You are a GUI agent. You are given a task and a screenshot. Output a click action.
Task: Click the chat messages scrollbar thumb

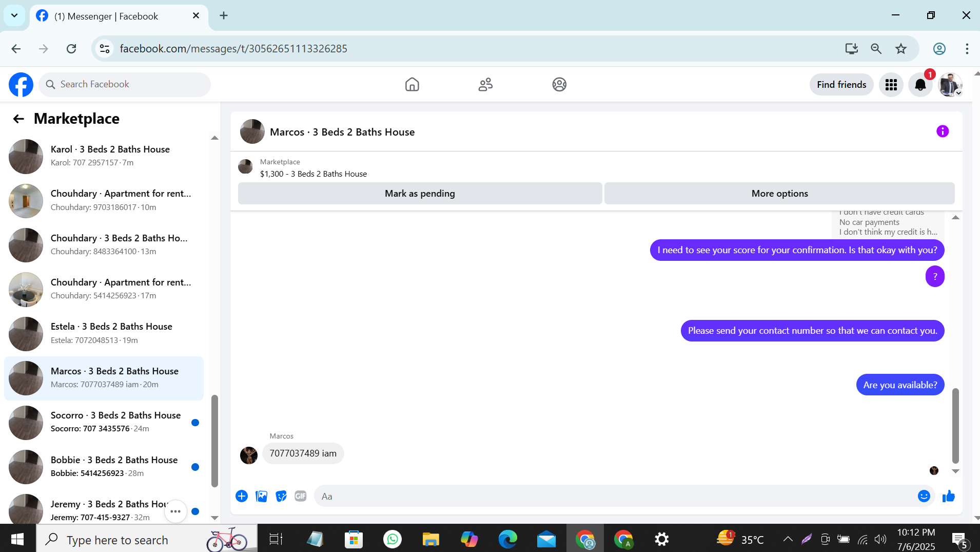coord(955,426)
